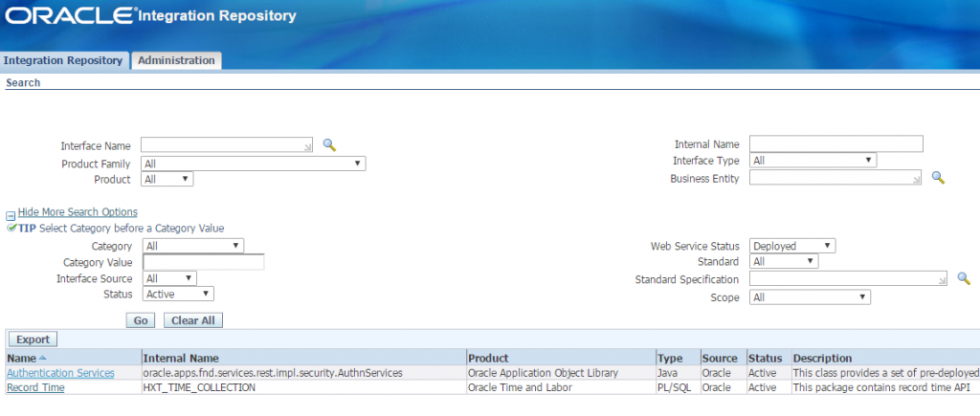Viewport: 980px width, 416px height.
Task: Focus the Interface Name input field
Action: [x=227, y=145]
